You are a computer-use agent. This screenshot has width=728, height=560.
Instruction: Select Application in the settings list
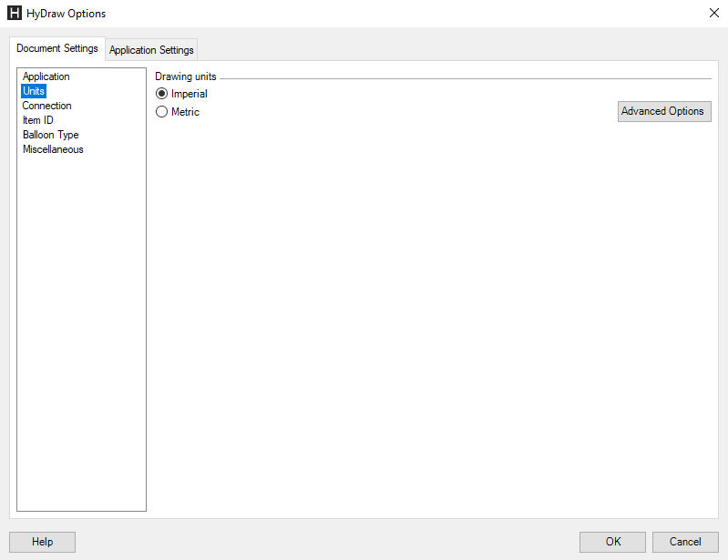click(46, 76)
